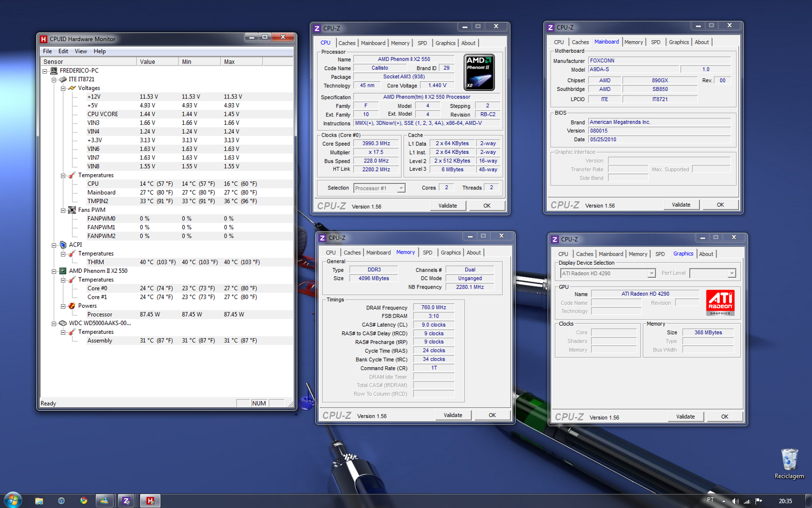Open the File menu in Hardware Monitor
This screenshot has width=812, height=508.
(47, 51)
